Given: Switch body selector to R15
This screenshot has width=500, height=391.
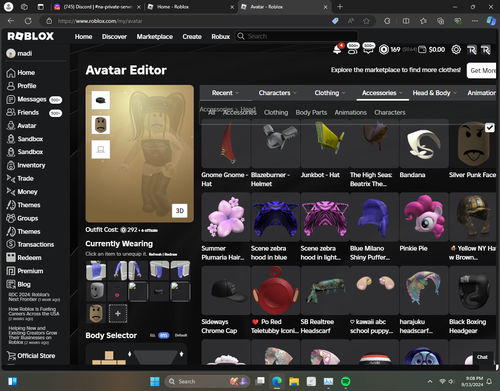Looking at the screenshot, I should click(x=163, y=335).
